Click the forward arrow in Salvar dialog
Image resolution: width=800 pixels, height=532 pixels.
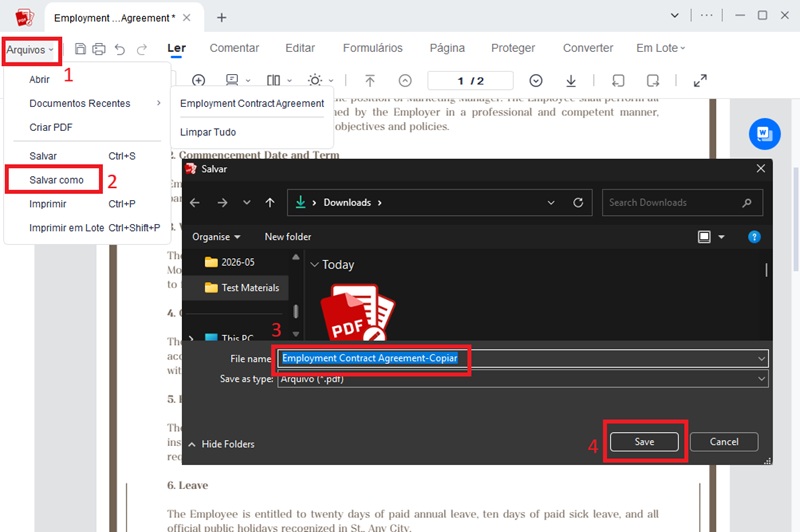[222, 203]
